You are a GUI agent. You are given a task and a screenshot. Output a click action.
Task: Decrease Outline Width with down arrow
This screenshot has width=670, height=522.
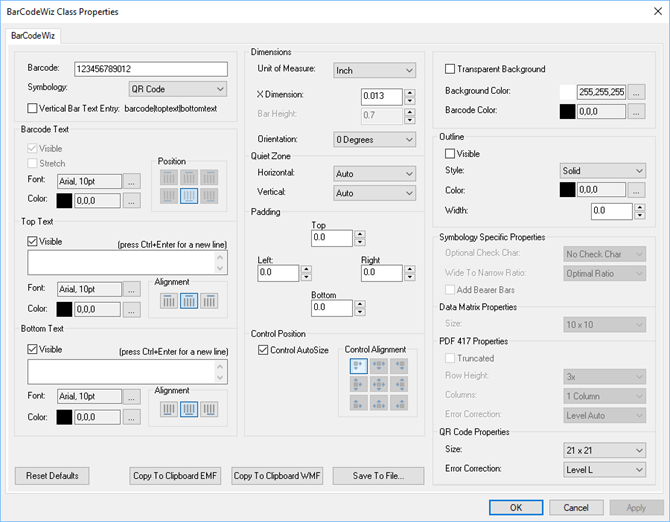[640, 215]
